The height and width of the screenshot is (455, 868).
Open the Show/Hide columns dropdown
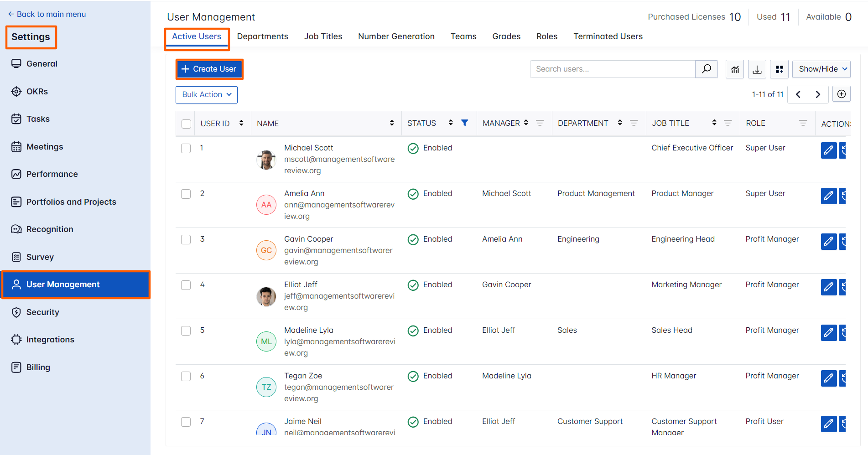821,69
